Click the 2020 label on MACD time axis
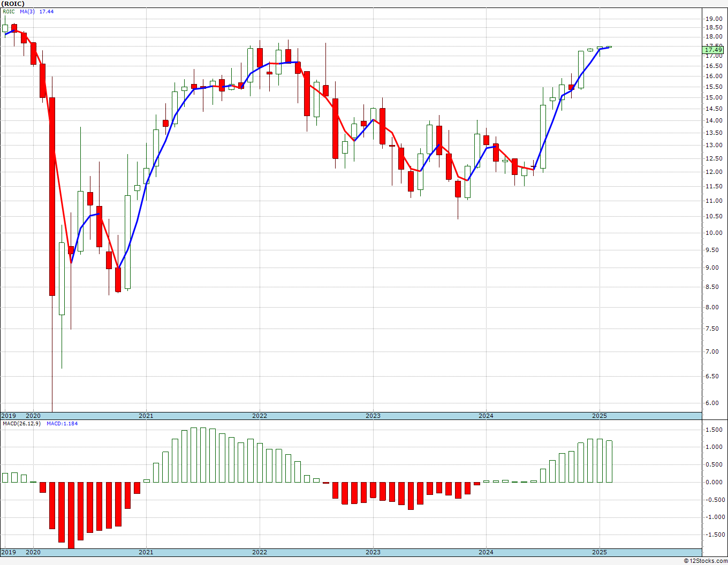This screenshot has width=728, height=565. click(x=33, y=552)
